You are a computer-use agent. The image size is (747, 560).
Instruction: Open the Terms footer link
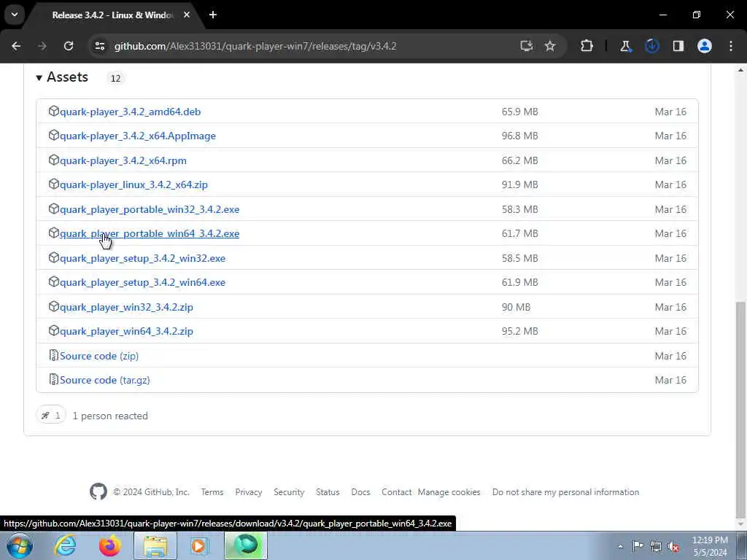click(212, 492)
